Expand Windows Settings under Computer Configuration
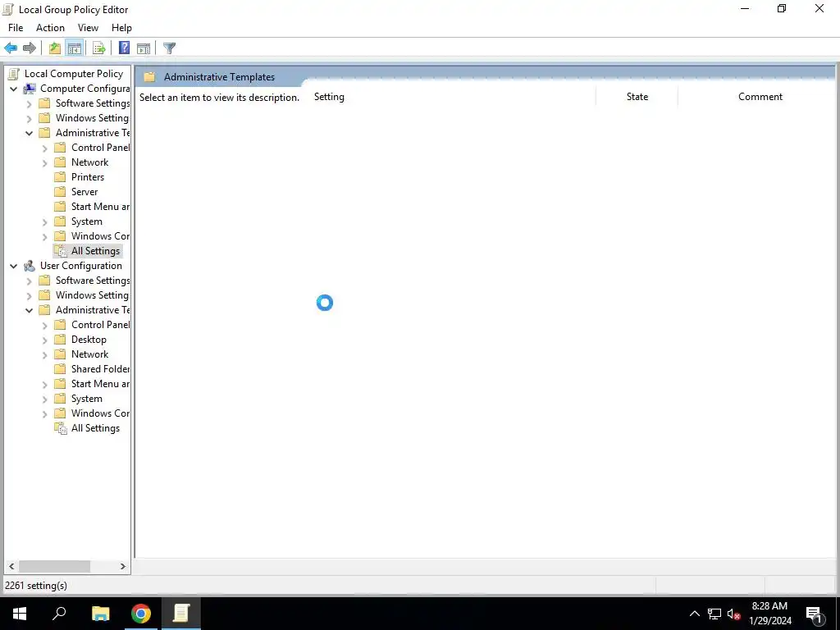This screenshot has height=630, width=840. click(30, 118)
